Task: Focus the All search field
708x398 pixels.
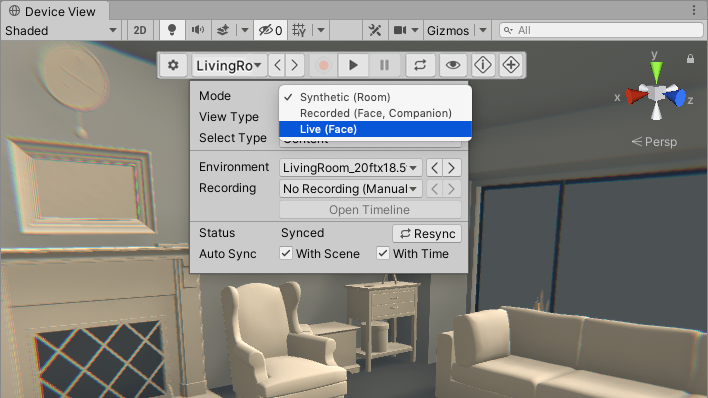Action: pyautogui.click(x=601, y=30)
